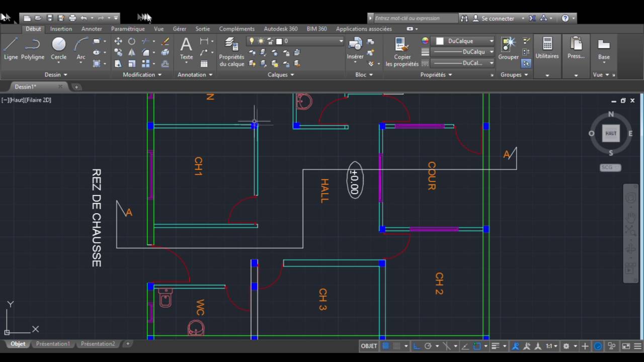The height and width of the screenshot is (362, 644).
Task: Click the Autodesk Exchange X icon
Action: (533, 18)
